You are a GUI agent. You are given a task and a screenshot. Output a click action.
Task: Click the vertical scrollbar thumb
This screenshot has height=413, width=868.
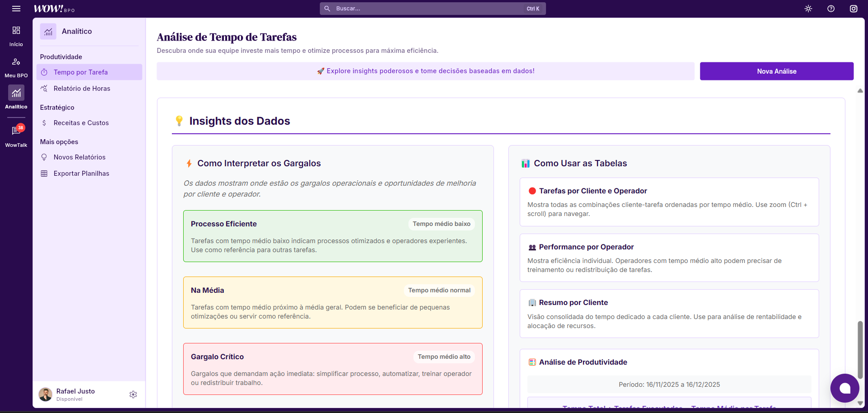(x=860, y=349)
